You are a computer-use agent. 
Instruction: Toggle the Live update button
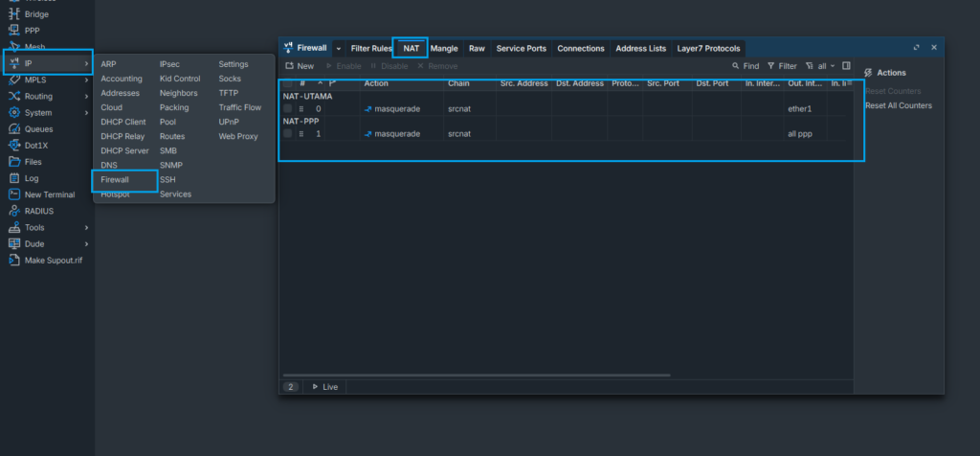[x=325, y=387]
